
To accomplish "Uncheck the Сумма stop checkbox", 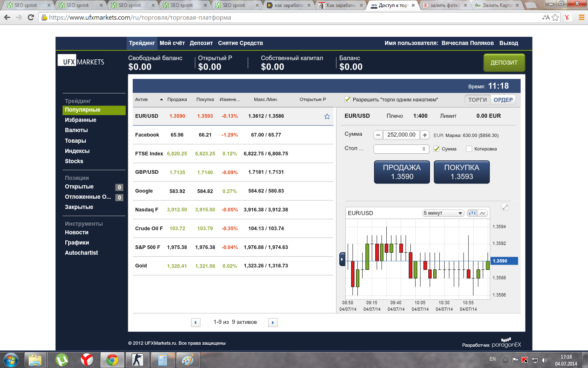I will [437, 149].
